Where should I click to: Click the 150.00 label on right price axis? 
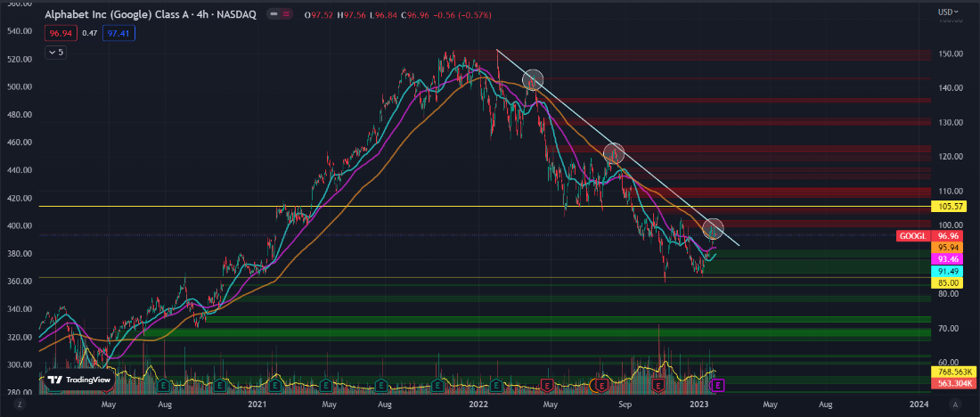point(951,53)
